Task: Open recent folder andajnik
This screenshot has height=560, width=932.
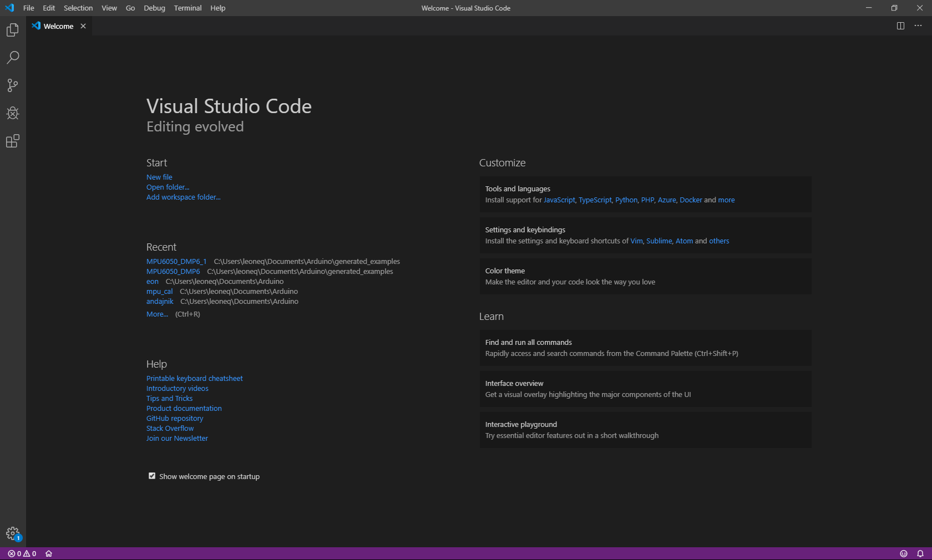Action: [x=160, y=301]
